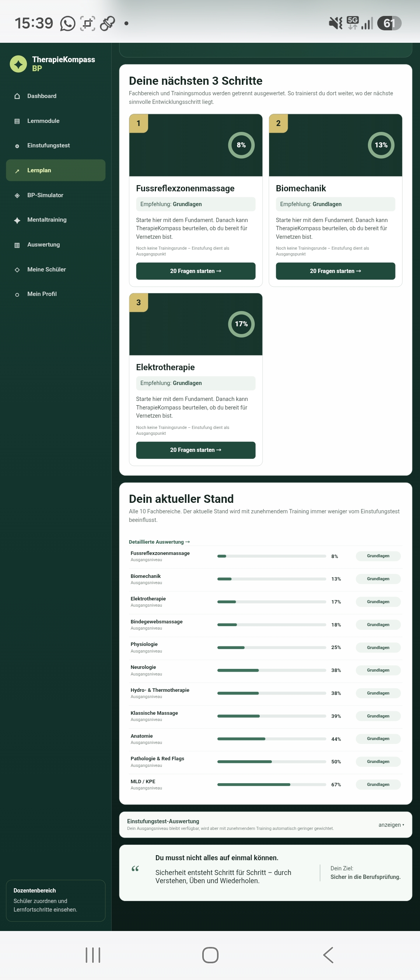The width and height of the screenshot is (420, 980).
Task: Click Grundlagen badge in Neurologie row
Action: (378, 670)
